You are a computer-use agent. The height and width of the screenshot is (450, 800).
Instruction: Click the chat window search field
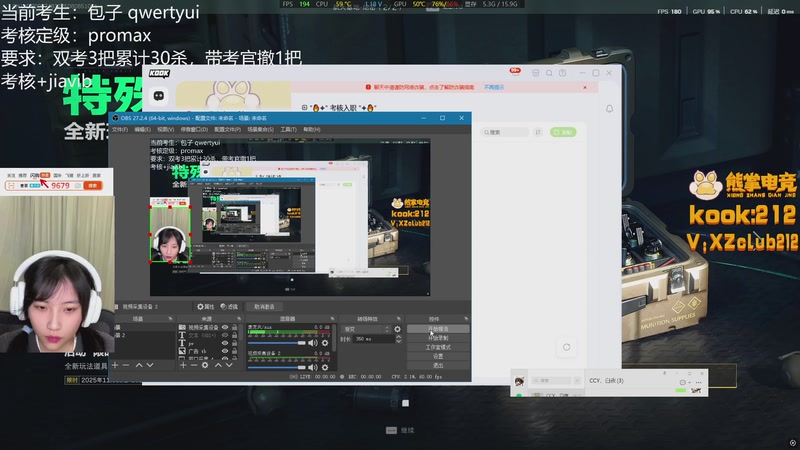[x=552, y=381]
